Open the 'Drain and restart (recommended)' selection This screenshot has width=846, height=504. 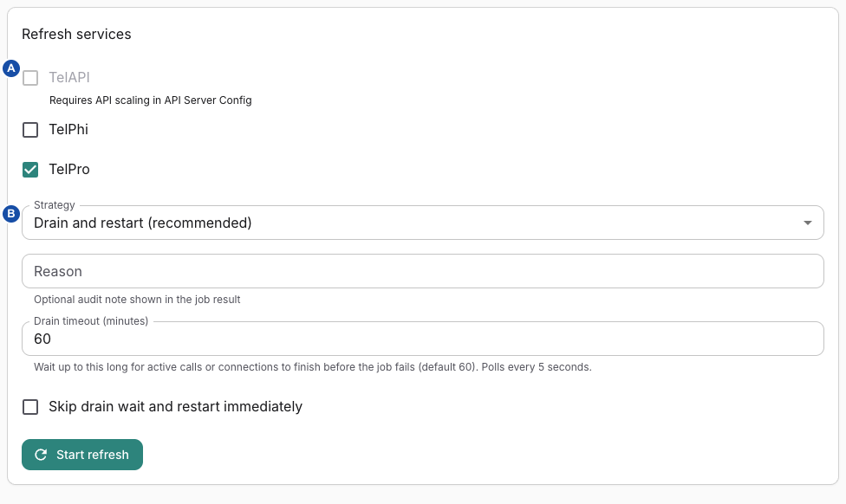(x=422, y=223)
